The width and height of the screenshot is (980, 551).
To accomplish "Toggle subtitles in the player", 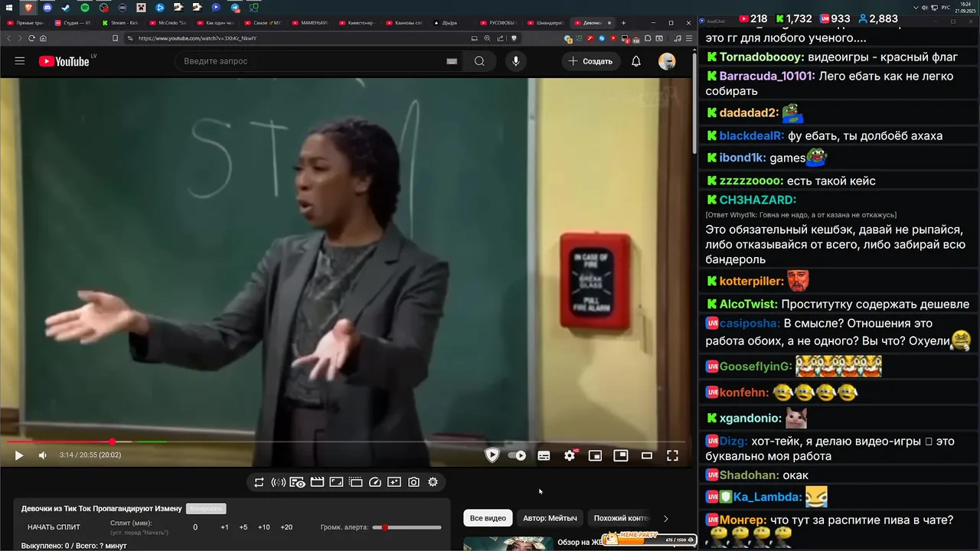I will [x=544, y=455].
